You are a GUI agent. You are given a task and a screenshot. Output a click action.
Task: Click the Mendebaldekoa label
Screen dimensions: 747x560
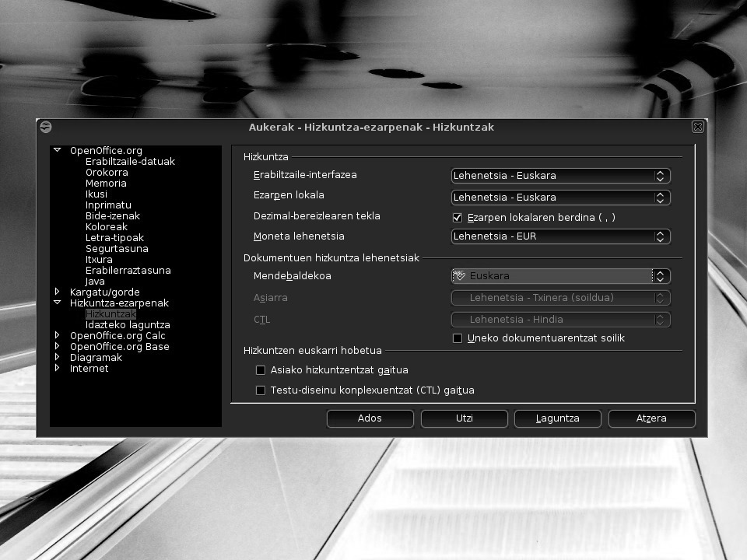292,276
